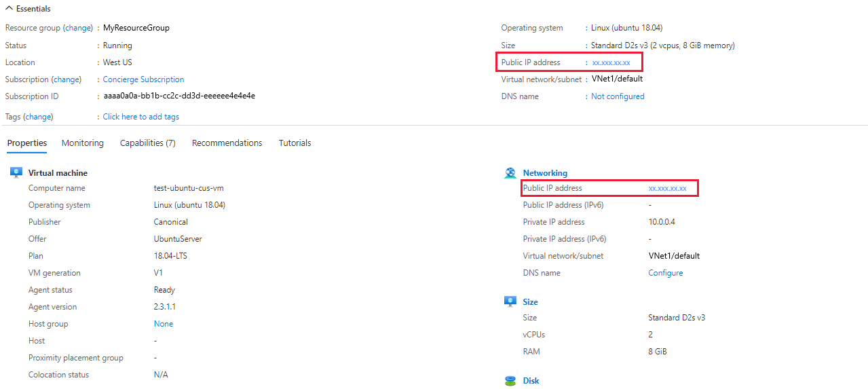This screenshot has height=389, width=868.
Task: Open the Tutorials tab
Action: (295, 143)
